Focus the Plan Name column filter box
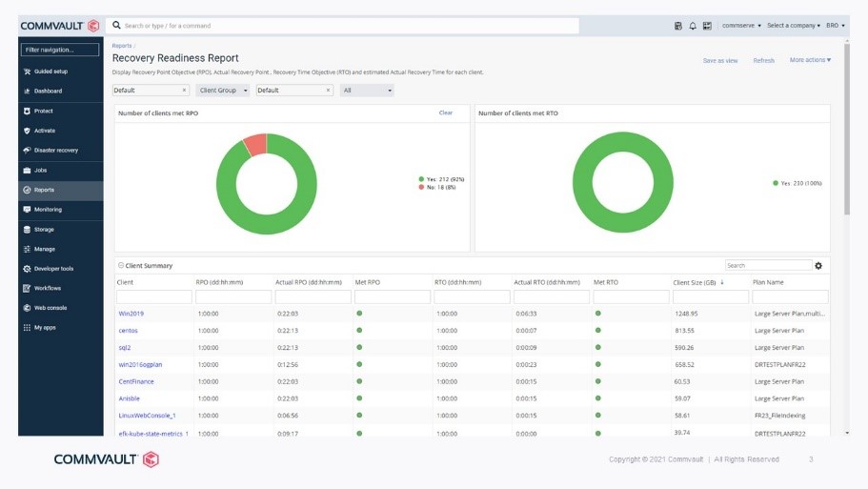868x489 pixels. (790, 296)
